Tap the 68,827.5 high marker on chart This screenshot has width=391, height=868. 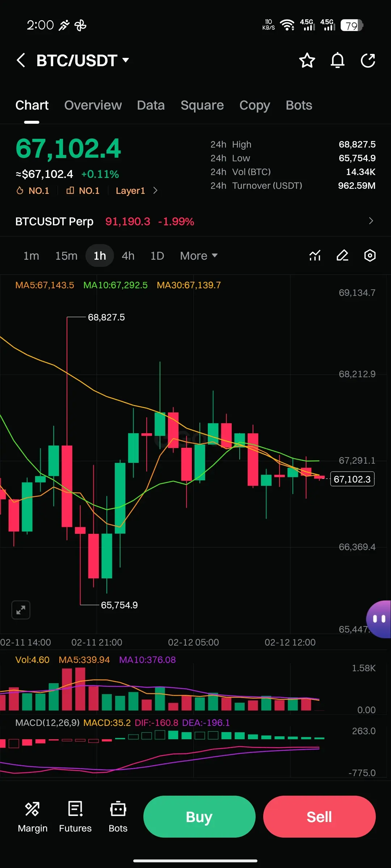click(x=106, y=317)
